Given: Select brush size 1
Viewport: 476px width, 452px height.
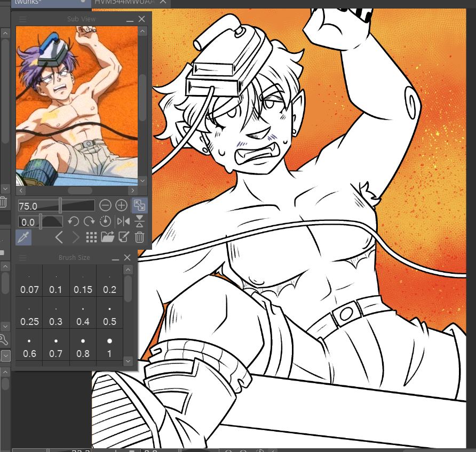Looking at the screenshot, I should point(109,345).
